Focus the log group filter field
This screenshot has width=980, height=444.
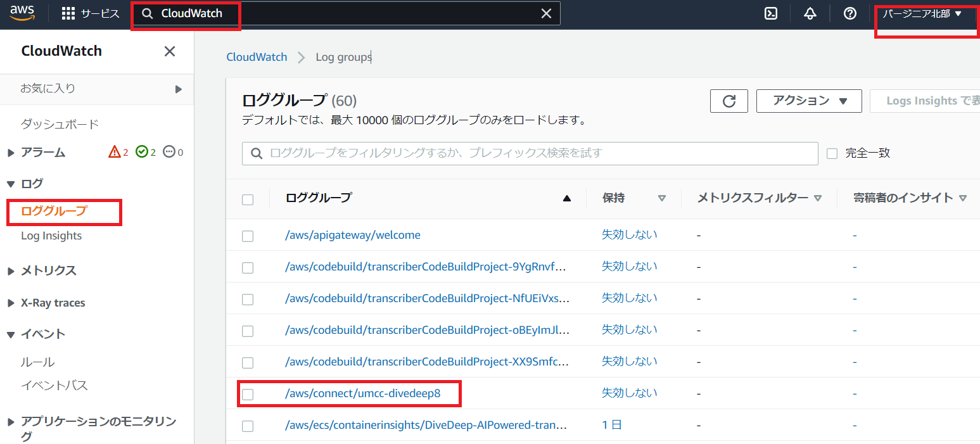[x=530, y=153]
